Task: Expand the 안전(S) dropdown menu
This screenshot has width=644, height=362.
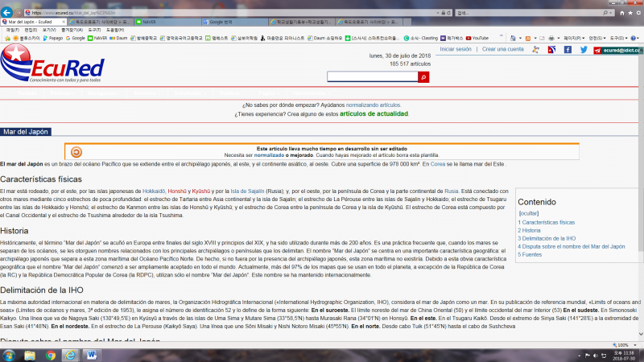Action: click(x=597, y=38)
